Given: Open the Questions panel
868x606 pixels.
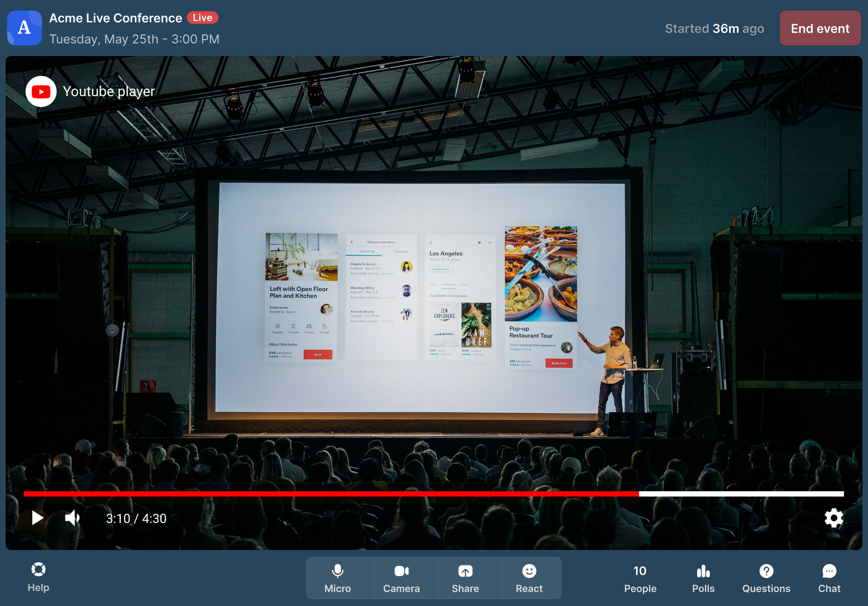Looking at the screenshot, I should [766, 578].
